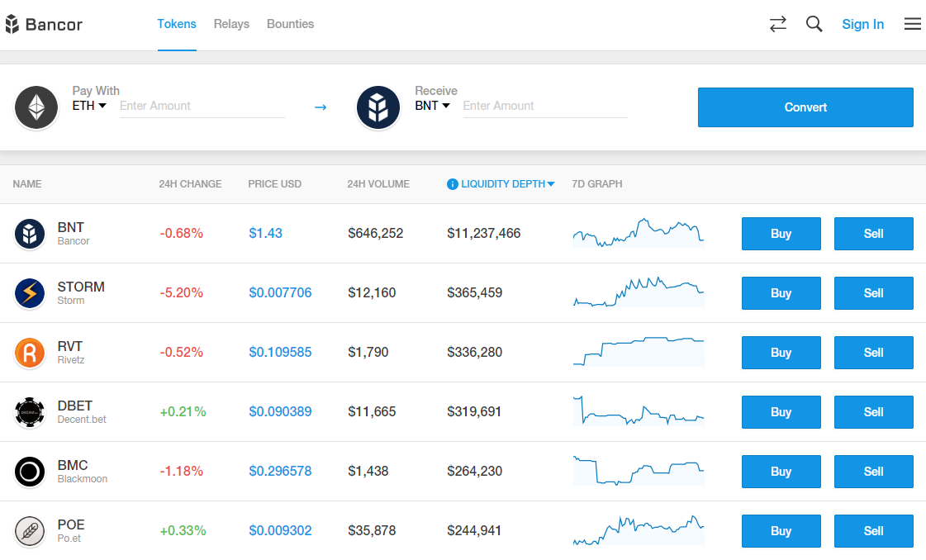Click the BMC Blackmoon name
This screenshot has height=560, width=926.
coord(82,479)
